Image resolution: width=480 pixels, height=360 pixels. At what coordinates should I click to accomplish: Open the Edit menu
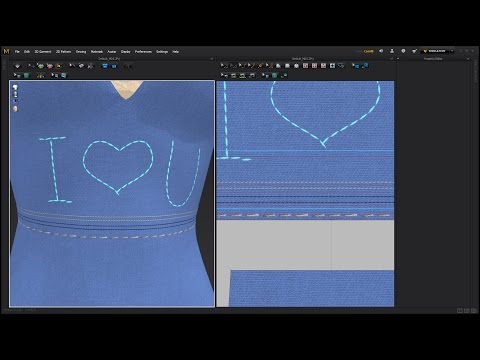[27, 52]
